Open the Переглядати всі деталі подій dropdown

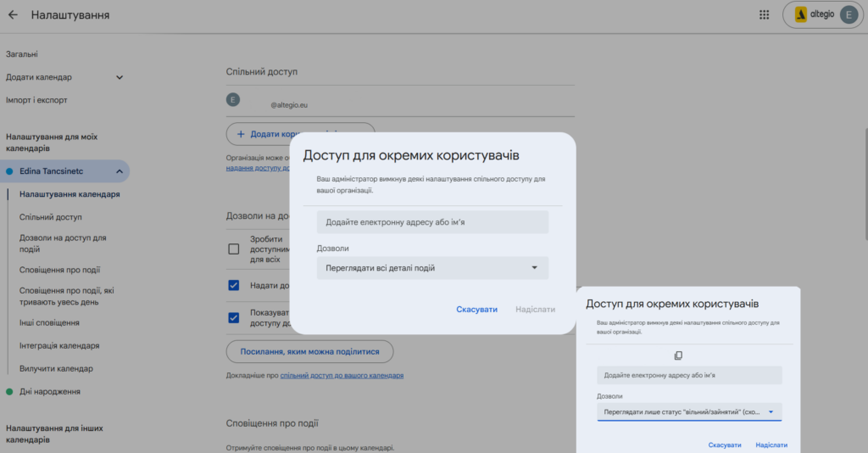click(x=432, y=268)
